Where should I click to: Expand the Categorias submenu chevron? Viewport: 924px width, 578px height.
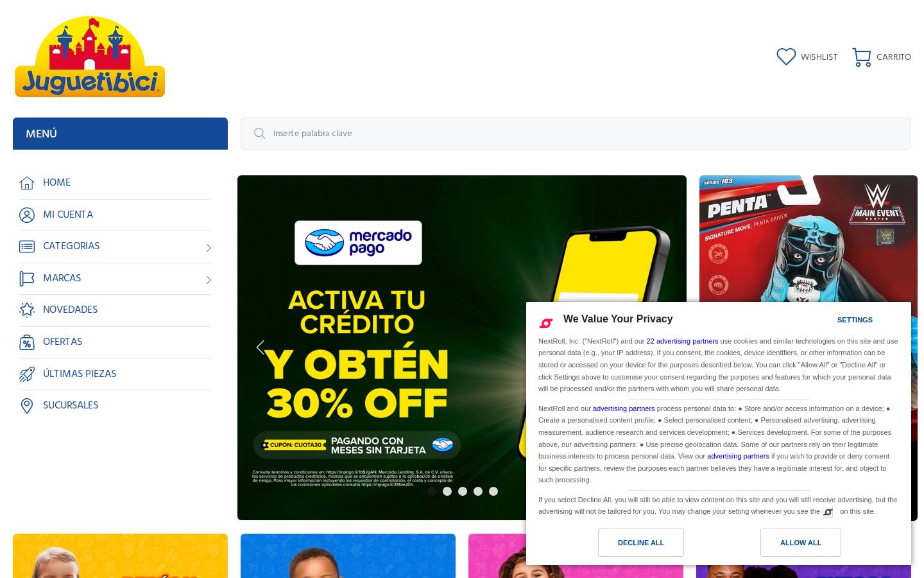[x=209, y=248]
